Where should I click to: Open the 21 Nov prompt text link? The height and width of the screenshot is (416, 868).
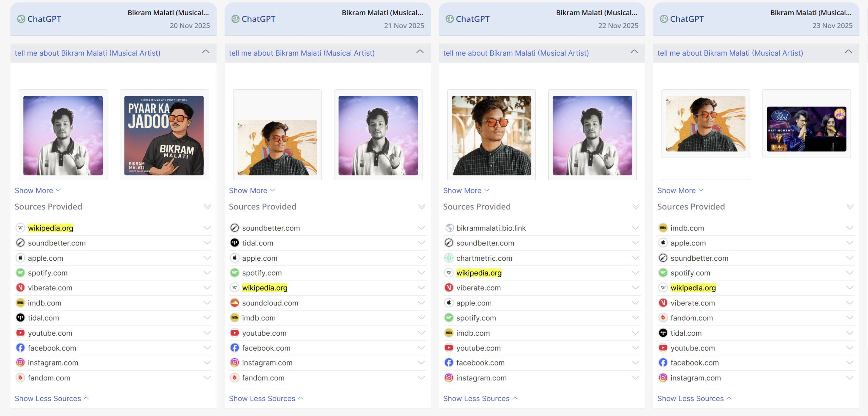pos(301,53)
